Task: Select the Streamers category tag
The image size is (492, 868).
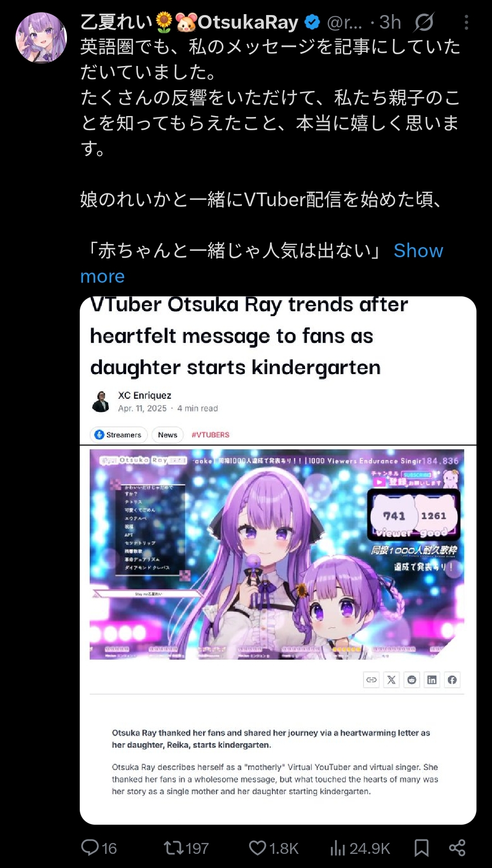Action: click(x=118, y=435)
